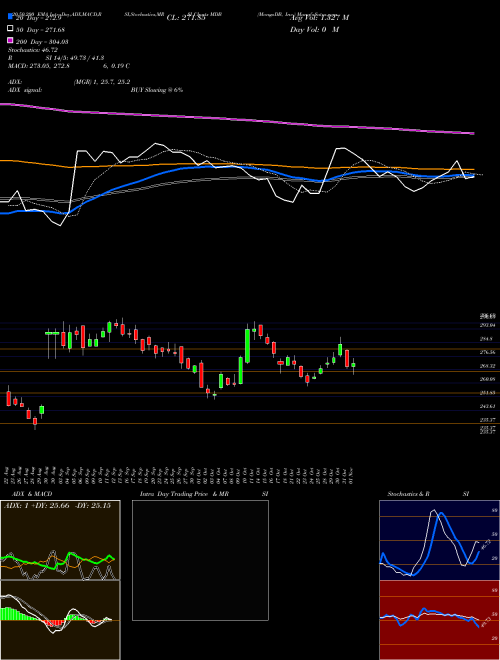Click the 292.94 price axis label
The height and width of the screenshot is (660, 500).
[488, 325]
